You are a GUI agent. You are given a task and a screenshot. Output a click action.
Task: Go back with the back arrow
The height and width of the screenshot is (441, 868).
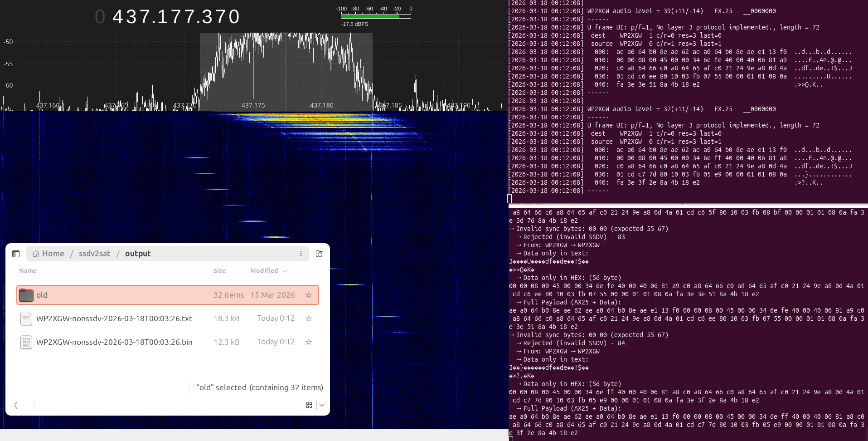pos(16,405)
